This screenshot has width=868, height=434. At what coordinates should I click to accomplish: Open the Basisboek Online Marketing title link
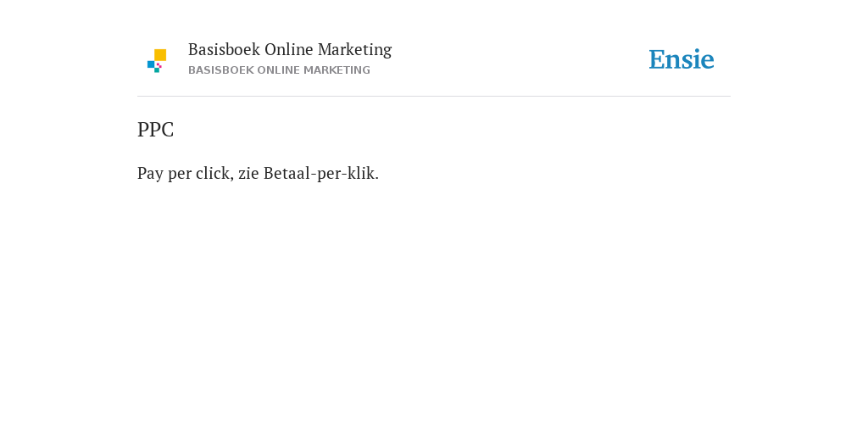click(290, 50)
